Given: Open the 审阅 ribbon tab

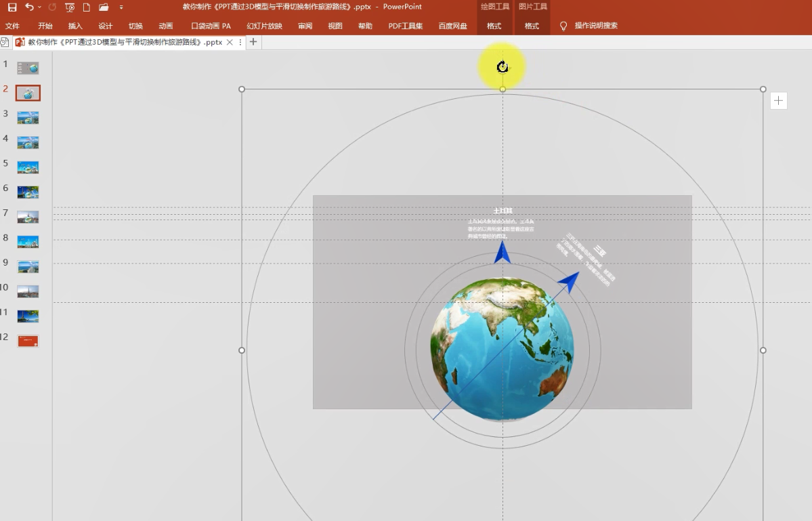Looking at the screenshot, I should (305, 26).
